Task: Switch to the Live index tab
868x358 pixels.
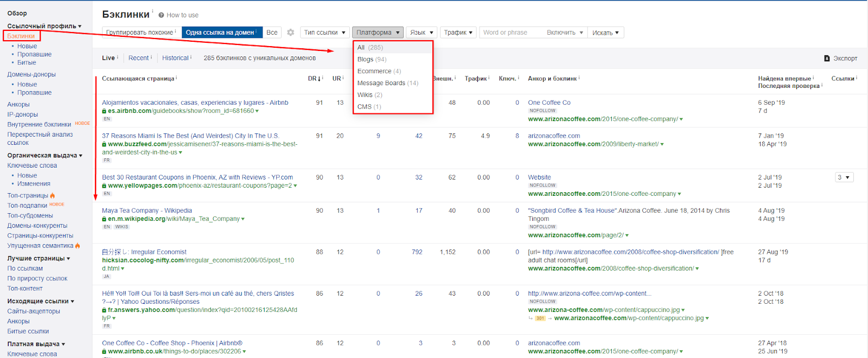Action: tap(108, 58)
